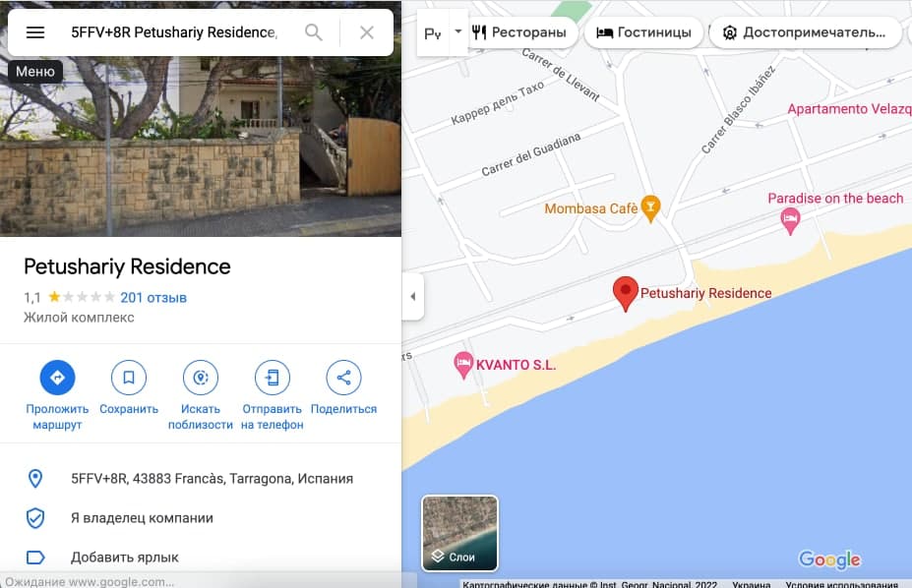Click the Отправить на телефон icon

tap(273, 378)
